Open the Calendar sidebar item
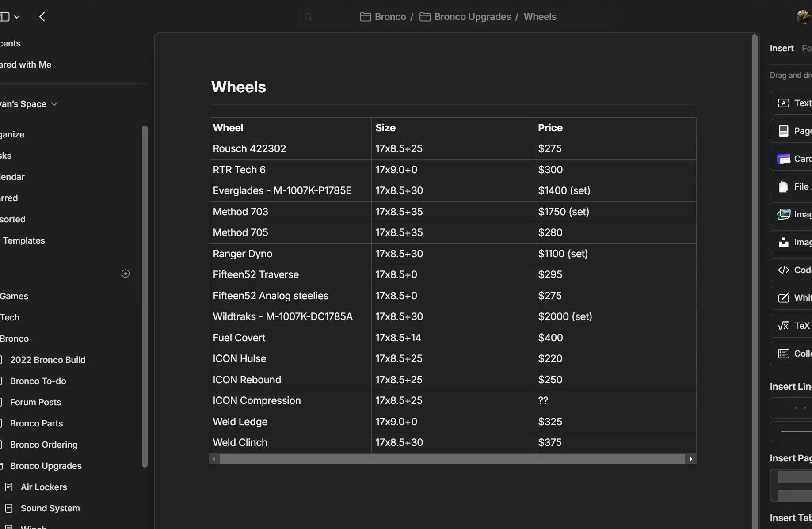The width and height of the screenshot is (812, 529). [x=12, y=177]
